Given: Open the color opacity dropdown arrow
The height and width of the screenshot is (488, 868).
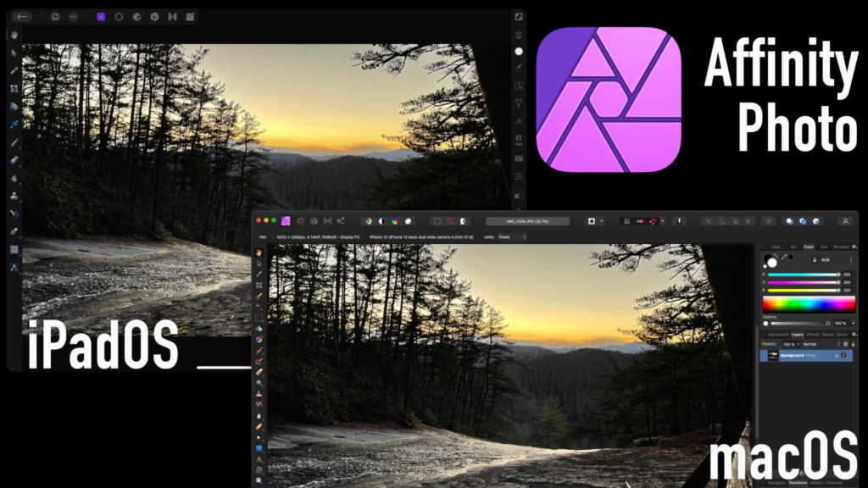Looking at the screenshot, I should [853, 323].
